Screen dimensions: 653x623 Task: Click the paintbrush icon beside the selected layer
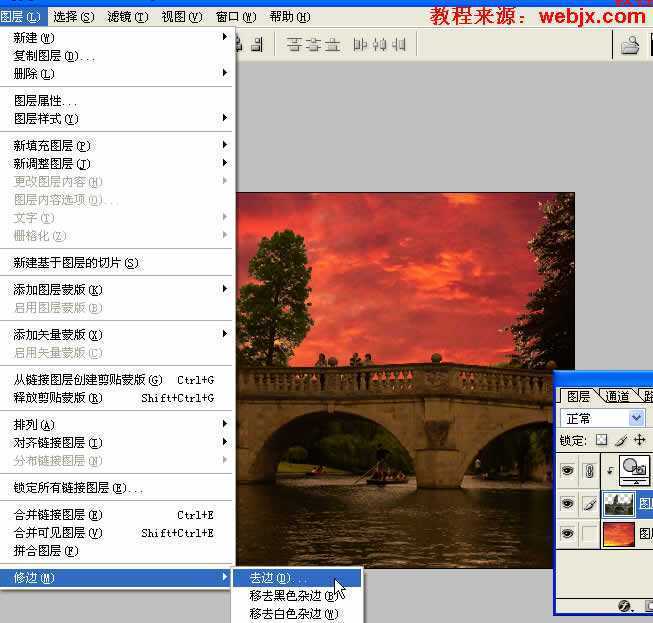pos(589,504)
